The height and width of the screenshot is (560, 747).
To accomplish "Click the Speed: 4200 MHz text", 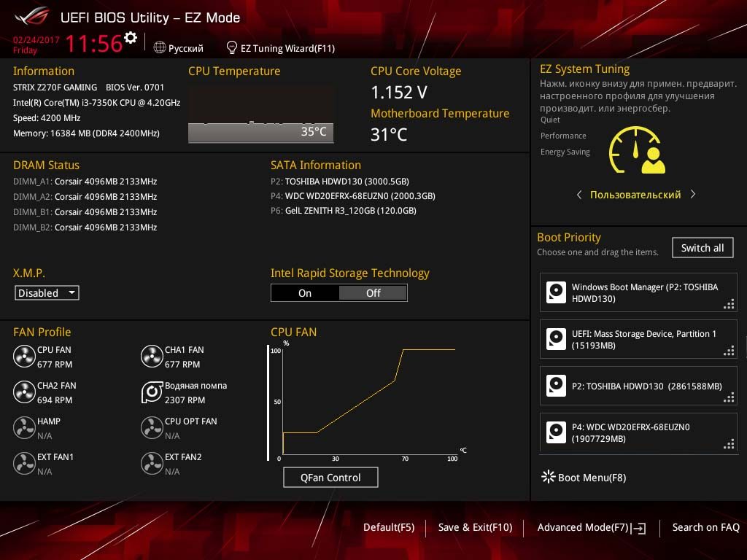I will [x=47, y=118].
